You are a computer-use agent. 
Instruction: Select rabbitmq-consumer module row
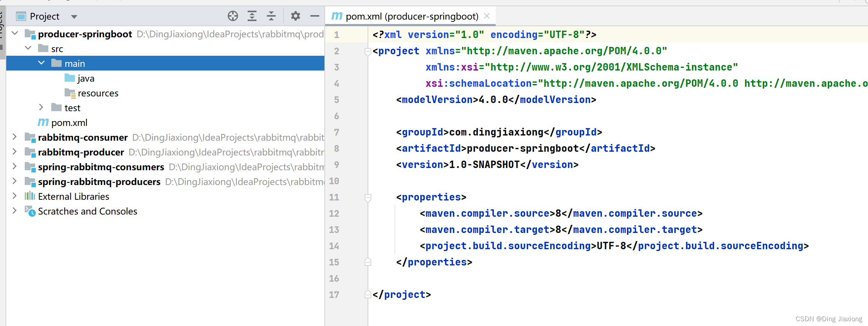coord(165,137)
